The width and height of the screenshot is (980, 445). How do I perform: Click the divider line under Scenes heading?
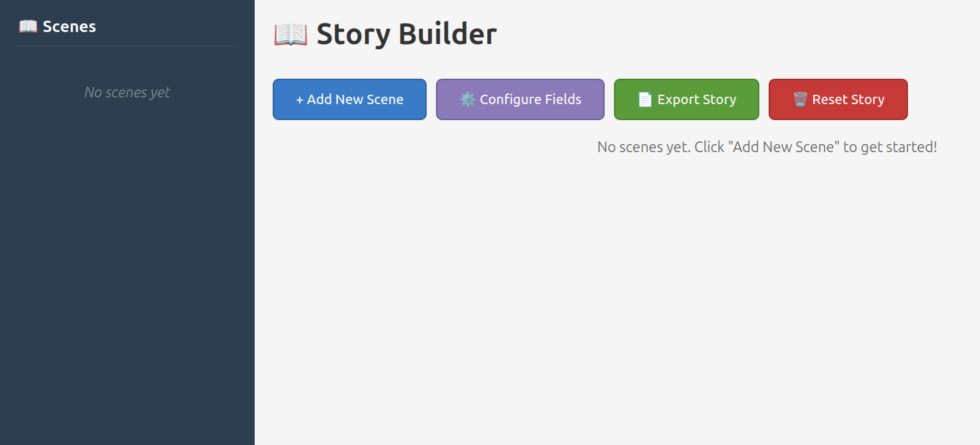[x=127, y=46]
